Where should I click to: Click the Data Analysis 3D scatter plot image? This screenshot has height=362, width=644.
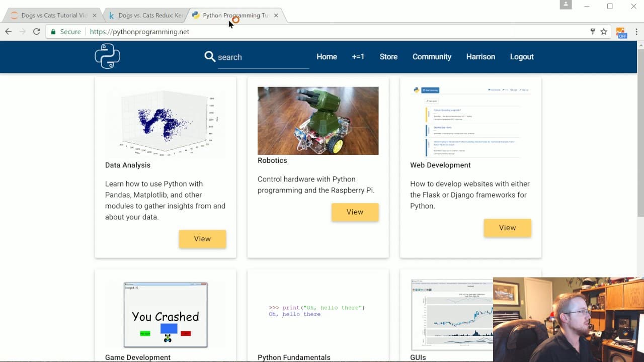(x=166, y=123)
